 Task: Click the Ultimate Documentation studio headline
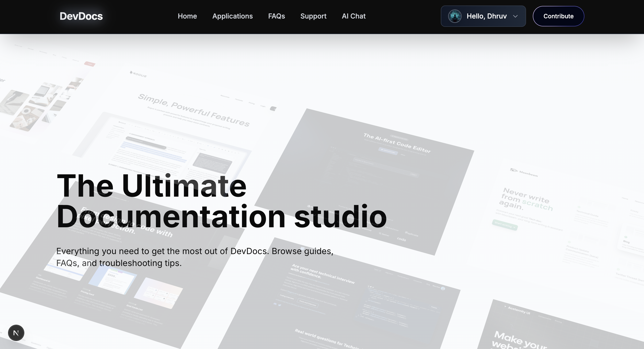click(x=221, y=201)
